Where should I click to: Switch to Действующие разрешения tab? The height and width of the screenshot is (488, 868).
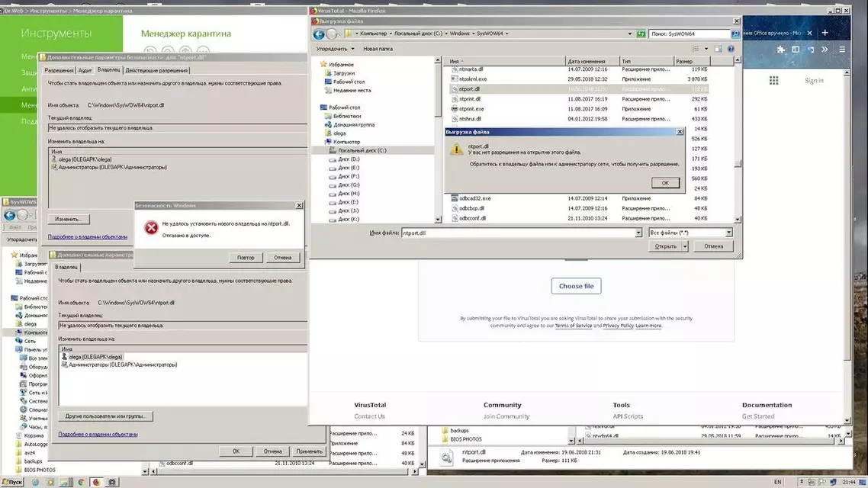pyautogui.click(x=156, y=70)
